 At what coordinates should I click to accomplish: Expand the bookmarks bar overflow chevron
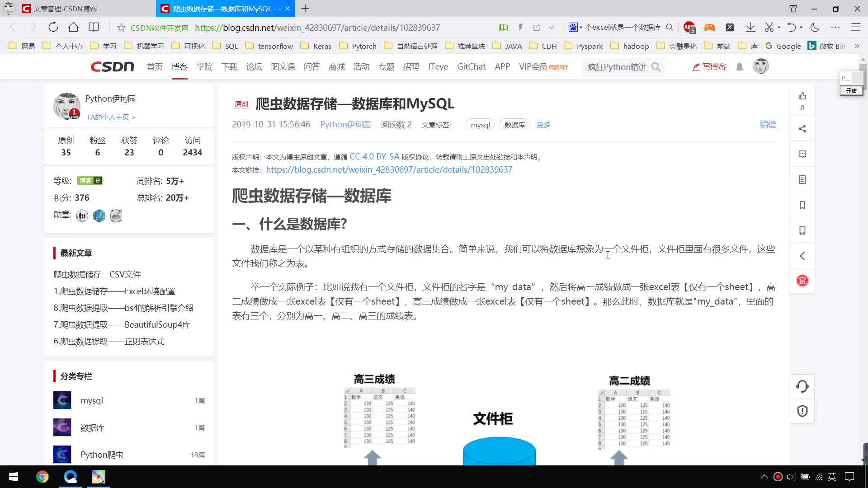click(857, 46)
